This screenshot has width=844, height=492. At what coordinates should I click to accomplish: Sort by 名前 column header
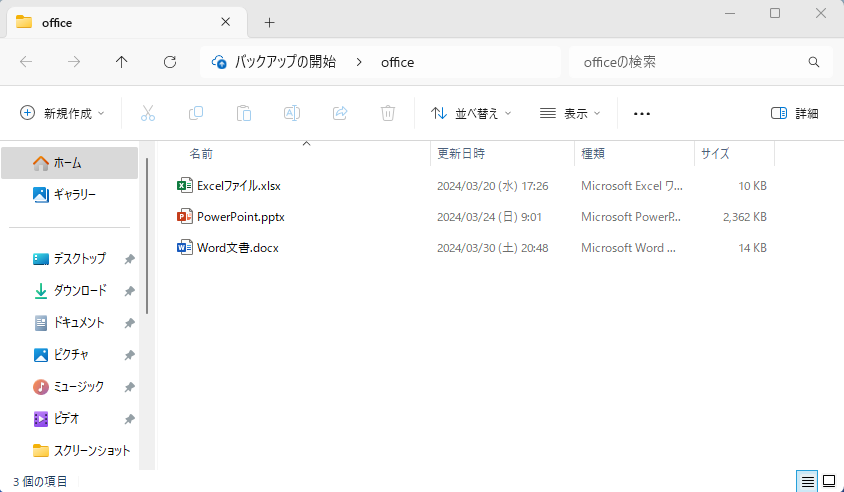point(201,154)
